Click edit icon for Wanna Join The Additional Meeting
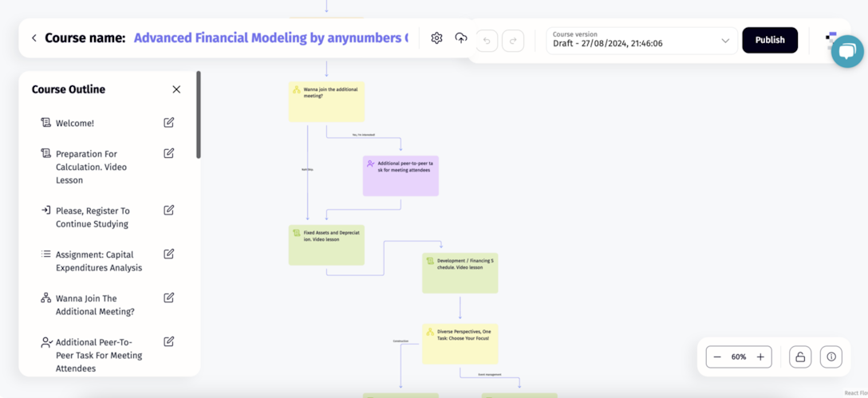868x398 pixels. click(169, 298)
